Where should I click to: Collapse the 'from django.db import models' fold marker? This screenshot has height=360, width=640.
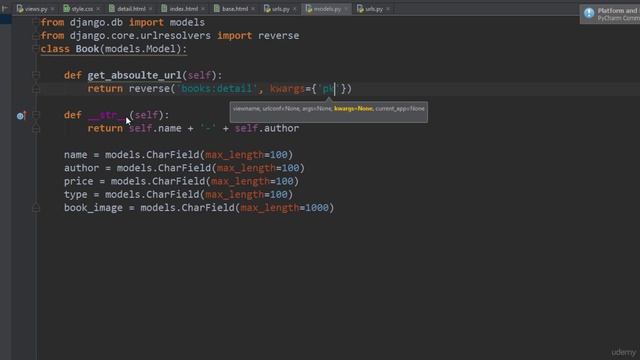click(x=36, y=22)
